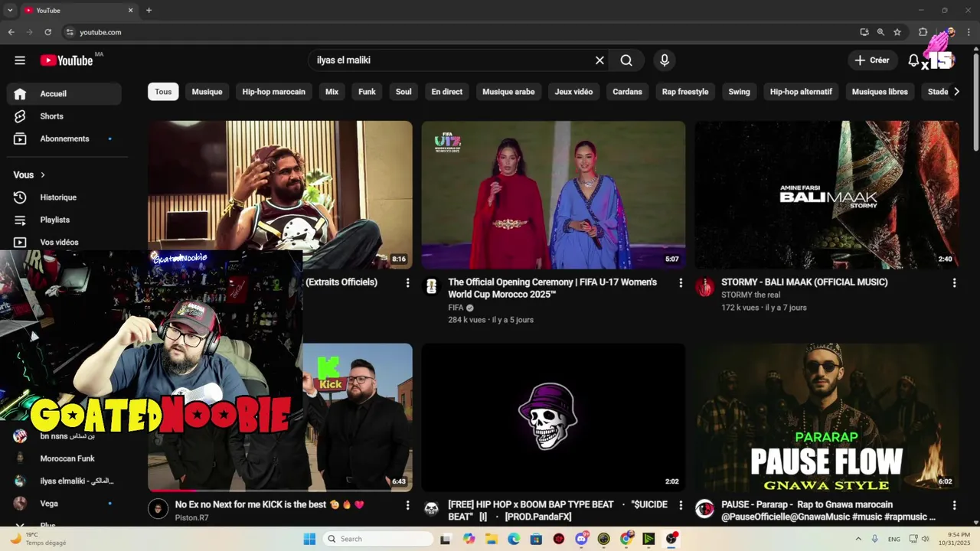Open PAUSE FLOW Gnawa Style thumbnail

point(827,417)
